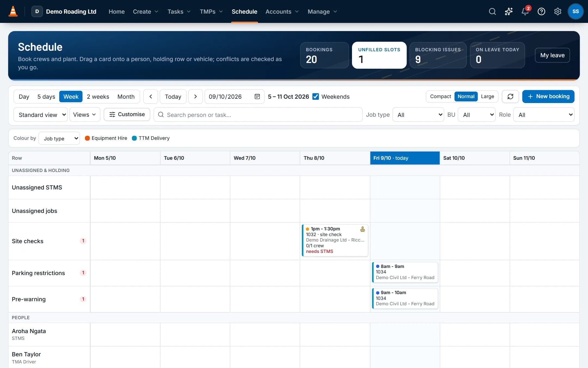Screen dimensions: 588x368
Task: Open the help question mark icon
Action: coord(541,11)
